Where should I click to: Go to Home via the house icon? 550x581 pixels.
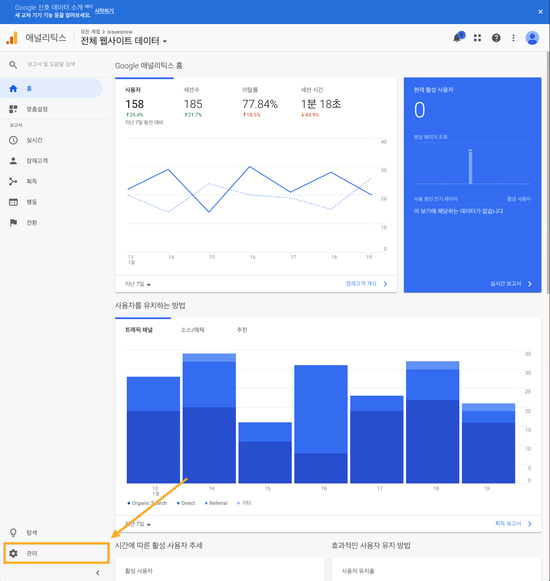click(x=13, y=88)
